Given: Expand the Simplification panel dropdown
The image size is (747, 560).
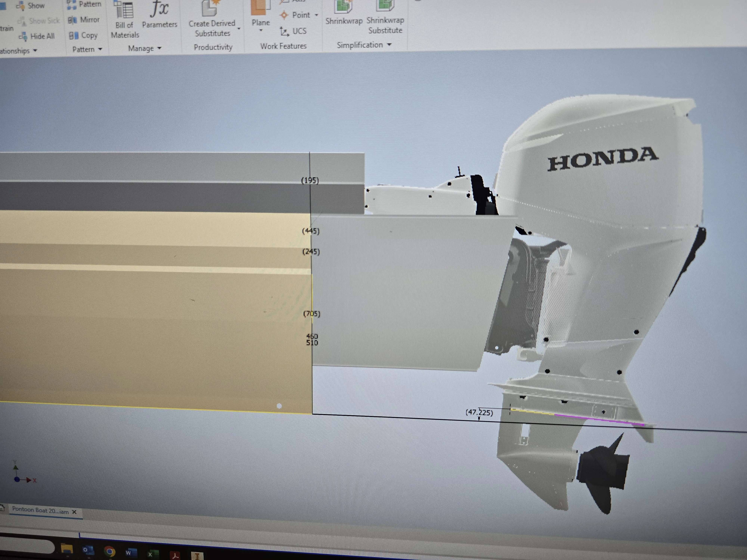Looking at the screenshot, I should (389, 45).
